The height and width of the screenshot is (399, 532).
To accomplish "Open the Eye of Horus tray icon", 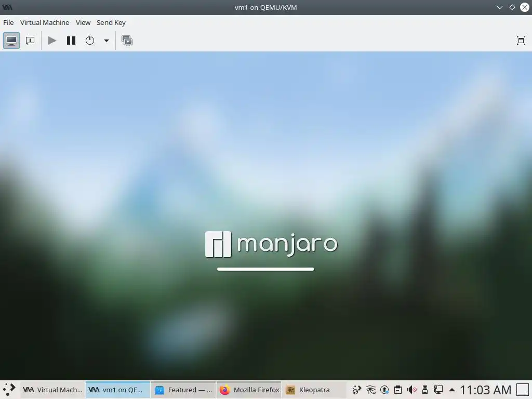I will pos(370,390).
